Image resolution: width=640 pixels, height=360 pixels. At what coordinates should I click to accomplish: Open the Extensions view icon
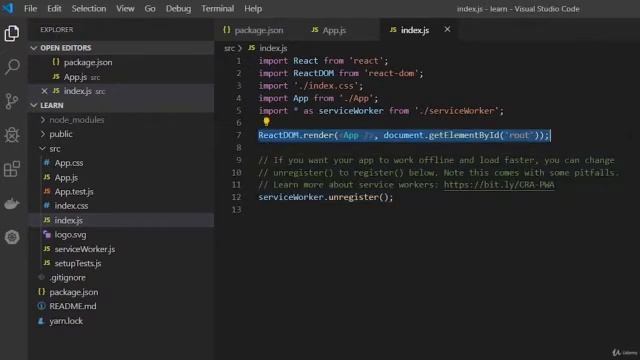click(x=12, y=169)
